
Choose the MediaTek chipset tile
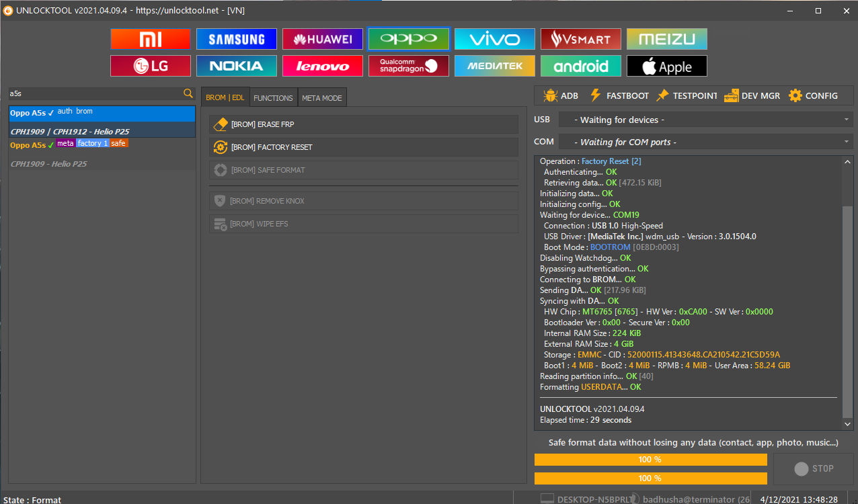tap(495, 66)
